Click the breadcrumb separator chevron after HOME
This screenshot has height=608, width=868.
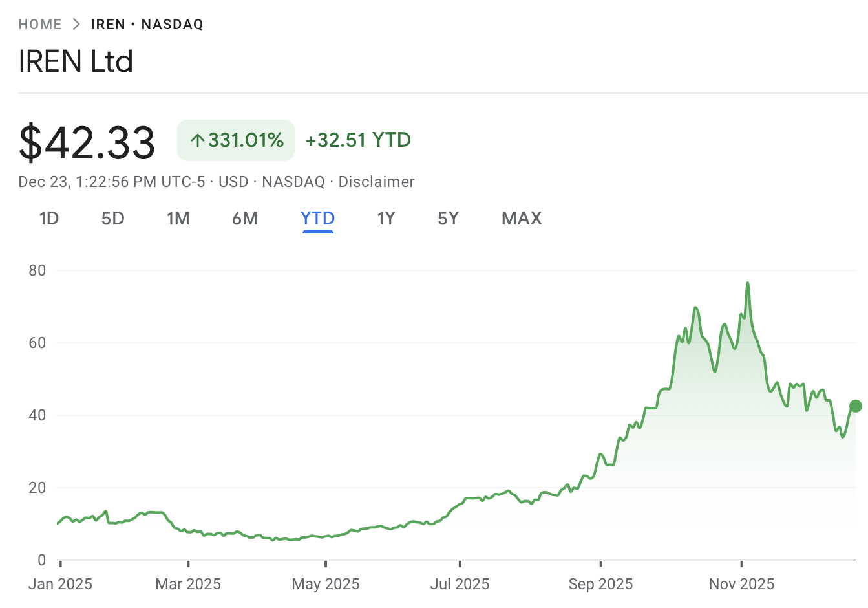pos(77,23)
